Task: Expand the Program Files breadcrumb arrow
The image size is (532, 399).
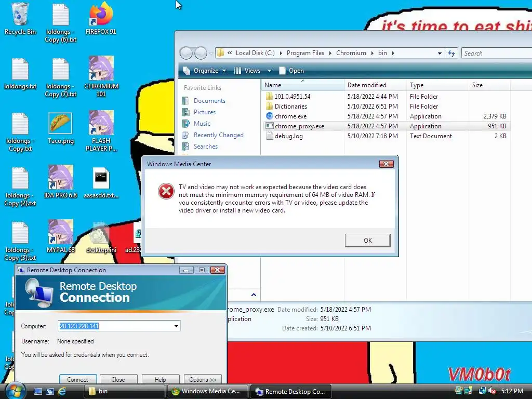Action: coord(330,53)
